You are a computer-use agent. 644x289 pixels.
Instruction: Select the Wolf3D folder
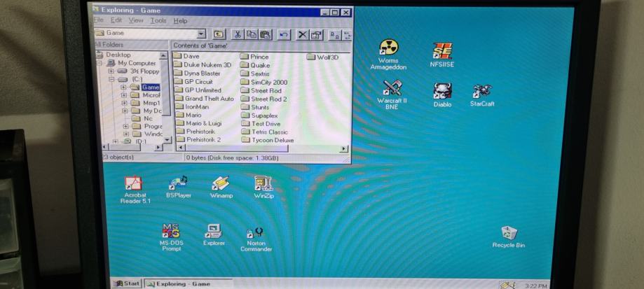(x=322, y=57)
